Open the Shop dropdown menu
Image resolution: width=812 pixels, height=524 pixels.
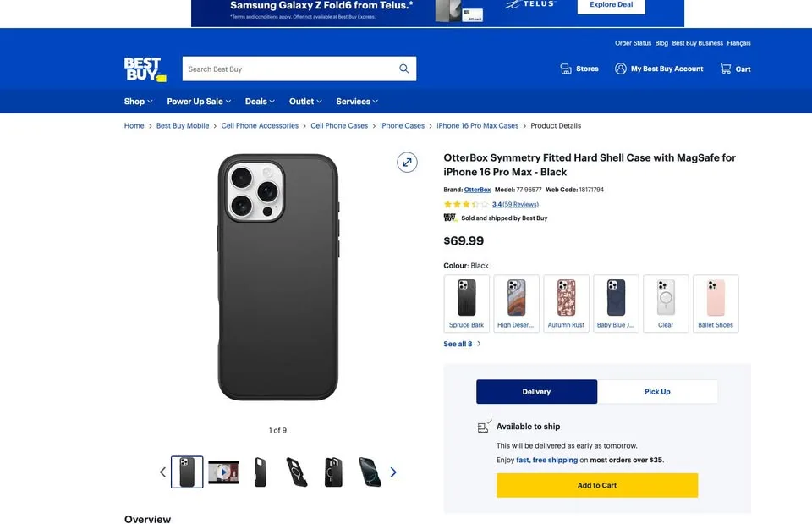pyautogui.click(x=137, y=101)
